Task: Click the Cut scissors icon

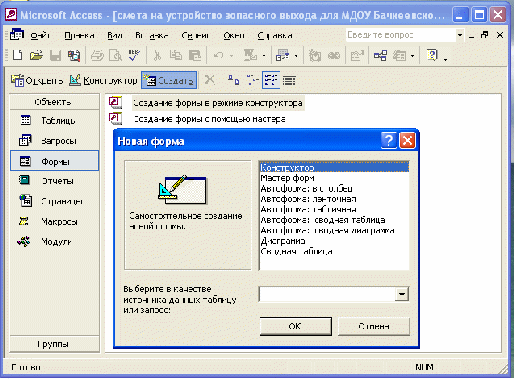Action: (x=157, y=55)
